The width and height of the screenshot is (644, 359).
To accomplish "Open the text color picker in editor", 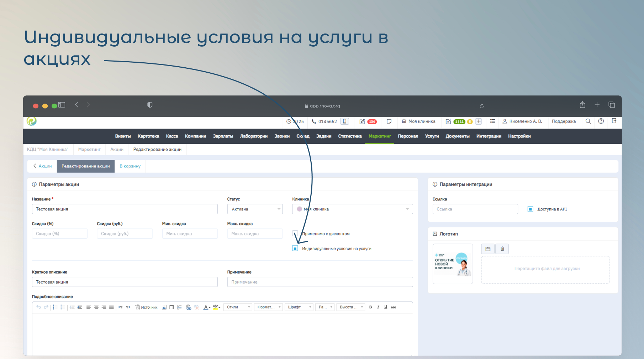I will [206, 307].
